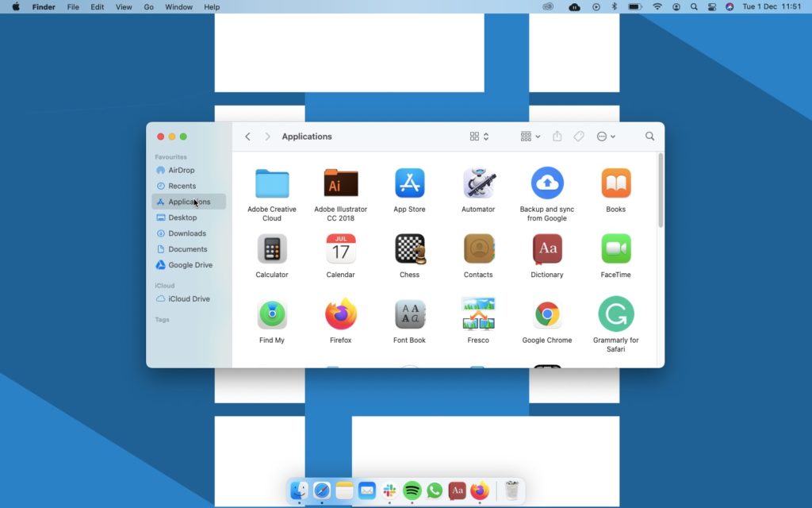Open the Edit menu
Viewport: 812px width, 508px height.
pos(98,6)
